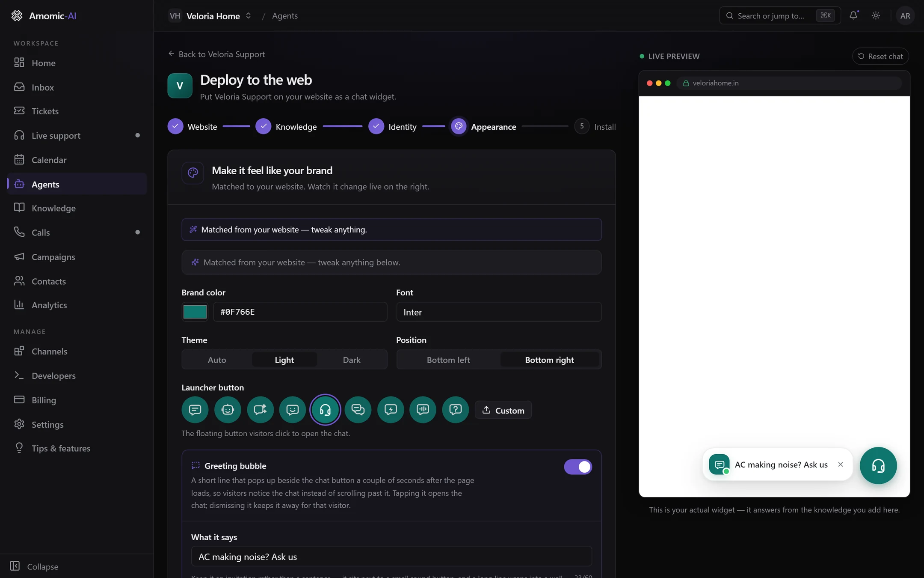This screenshot has width=924, height=578.
Task: Choose the sparkle chat bubble launcher icon
Action: (260, 410)
